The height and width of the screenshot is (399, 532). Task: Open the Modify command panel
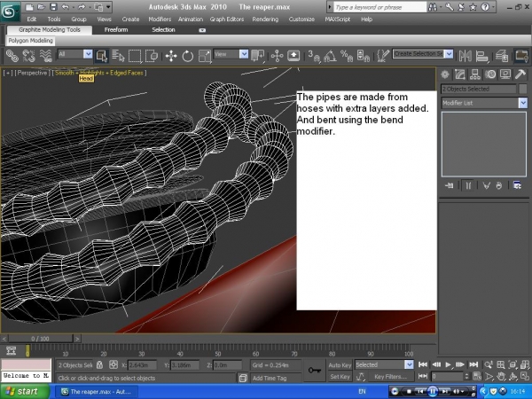pyautogui.click(x=459, y=74)
